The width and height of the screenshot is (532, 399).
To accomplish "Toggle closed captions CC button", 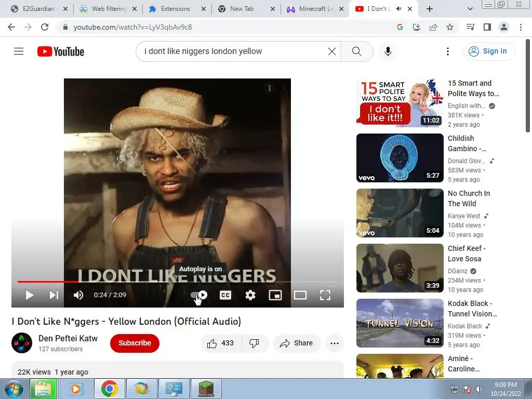I will (x=225, y=295).
